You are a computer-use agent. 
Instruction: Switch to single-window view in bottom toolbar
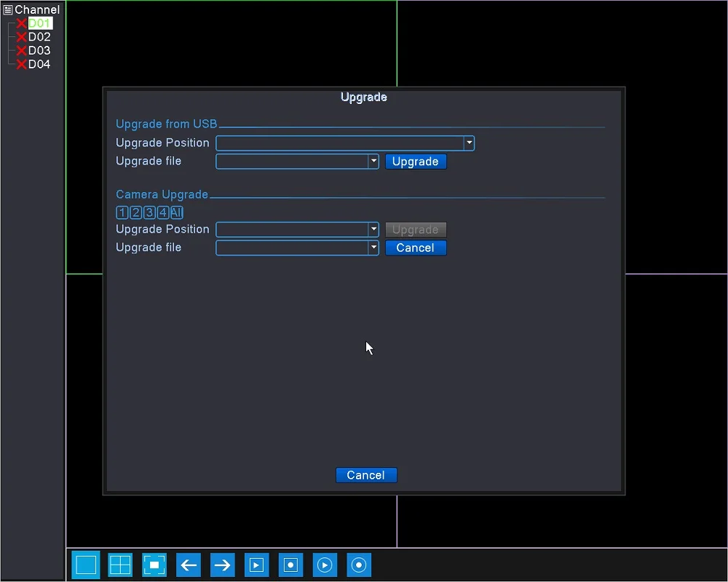point(86,565)
